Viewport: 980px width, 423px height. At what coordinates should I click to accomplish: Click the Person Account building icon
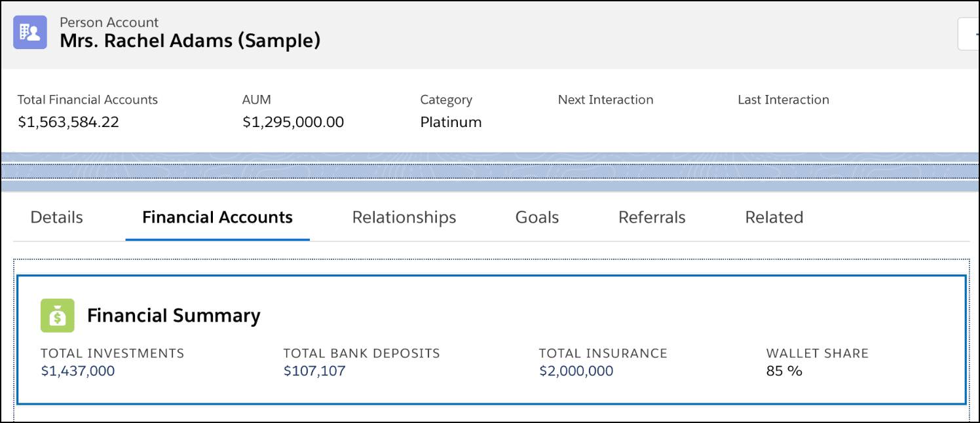pyautogui.click(x=29, y=31)
